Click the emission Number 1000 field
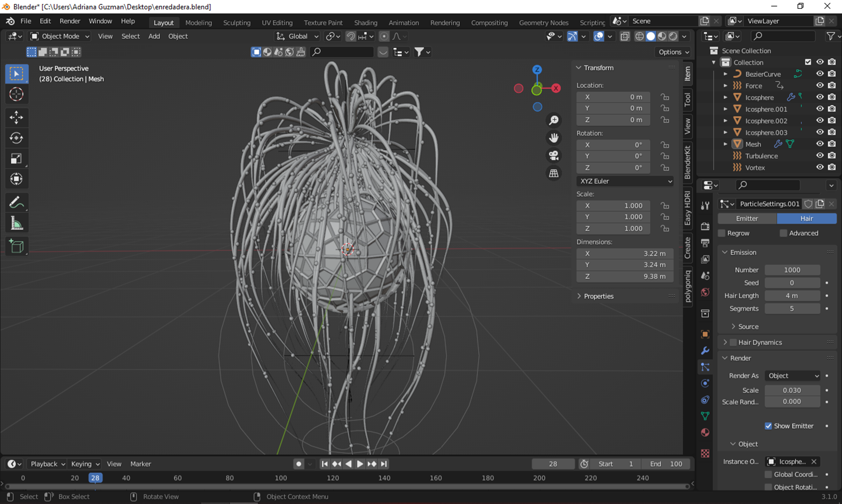This screenshot has width=842, height=504. 792,270
